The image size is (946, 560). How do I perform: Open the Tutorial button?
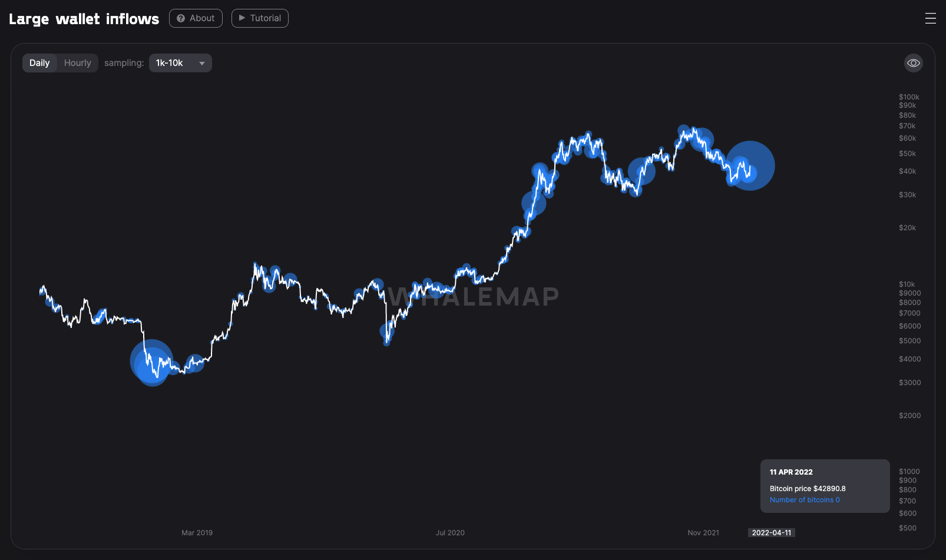click(x=260, y=18)
